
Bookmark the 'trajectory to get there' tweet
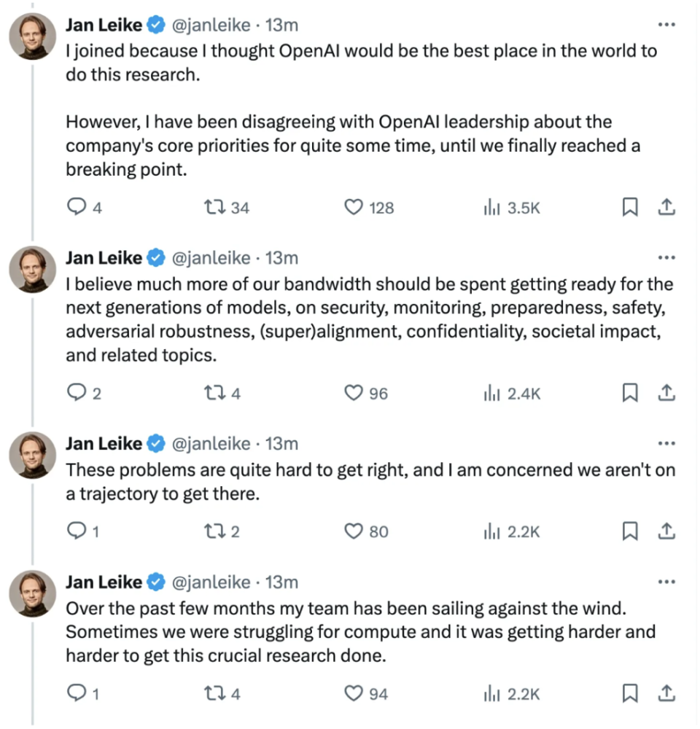point(630,531)
